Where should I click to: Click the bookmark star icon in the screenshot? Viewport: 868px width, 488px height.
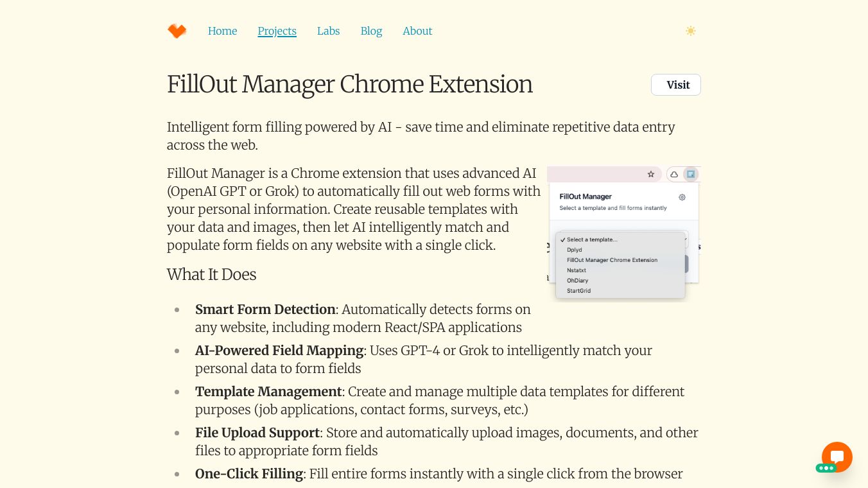pos(650,174)
